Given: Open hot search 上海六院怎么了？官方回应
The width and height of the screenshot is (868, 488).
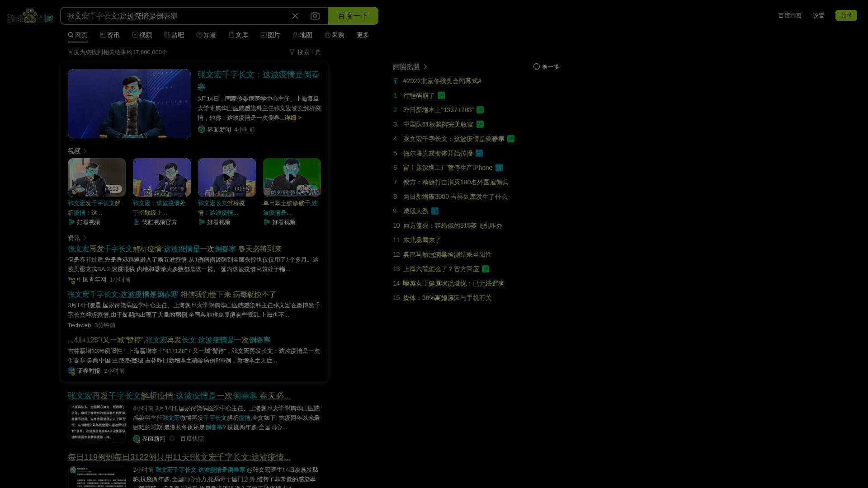Looking at the screenshot, I should (x=441, y=269).
